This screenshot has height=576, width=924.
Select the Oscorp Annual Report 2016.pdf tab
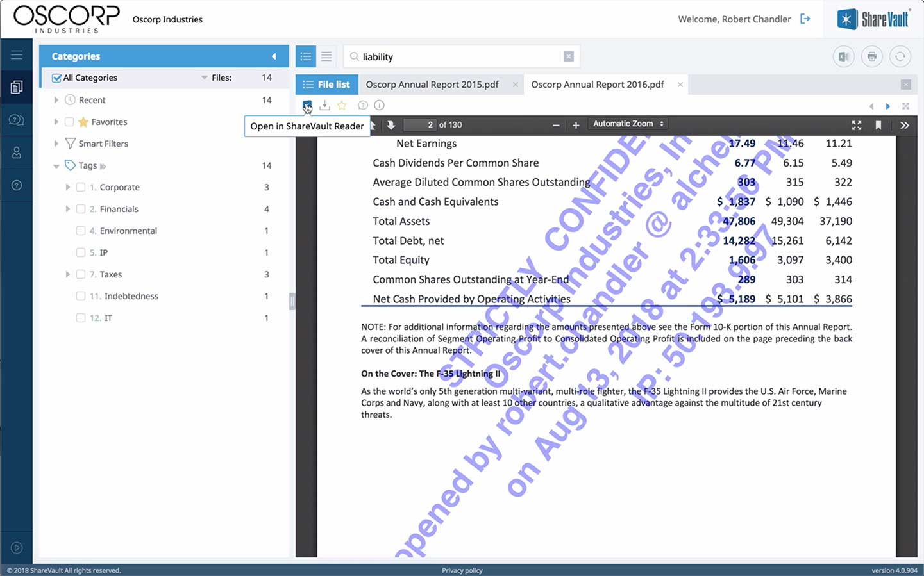(598, 85)
